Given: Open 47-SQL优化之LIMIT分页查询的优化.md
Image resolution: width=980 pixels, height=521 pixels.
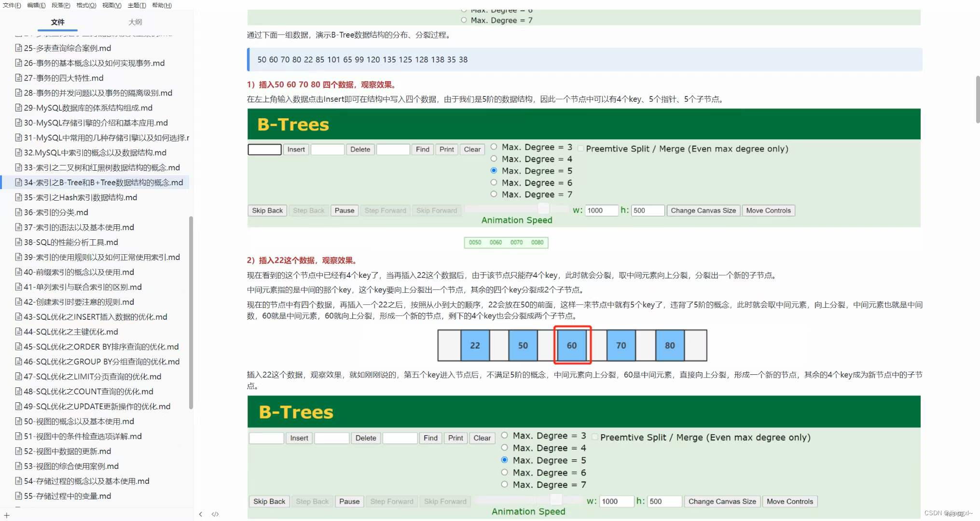Looking at the screenshot, I should click(x=93, y=376).
